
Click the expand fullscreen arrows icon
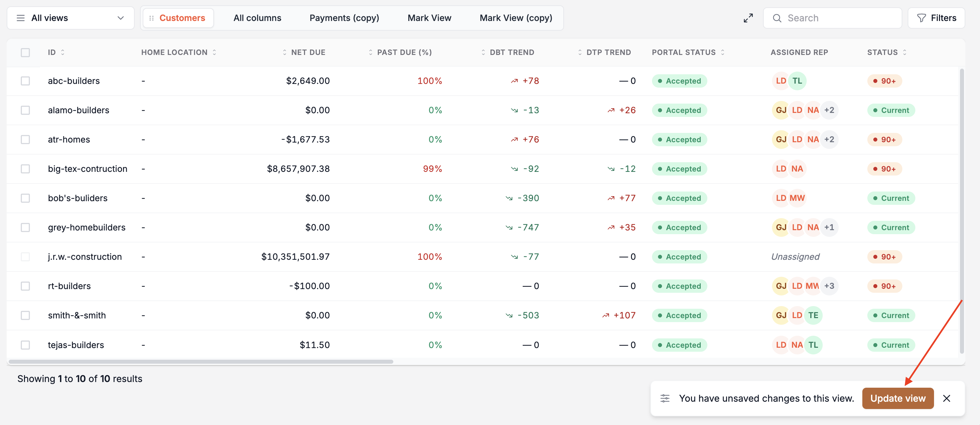748,18
